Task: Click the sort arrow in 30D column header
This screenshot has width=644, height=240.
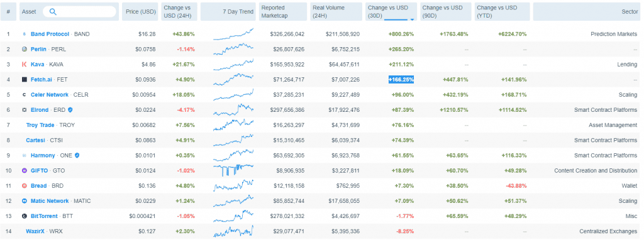Action: pyautogui.click(x=412, y=19)
